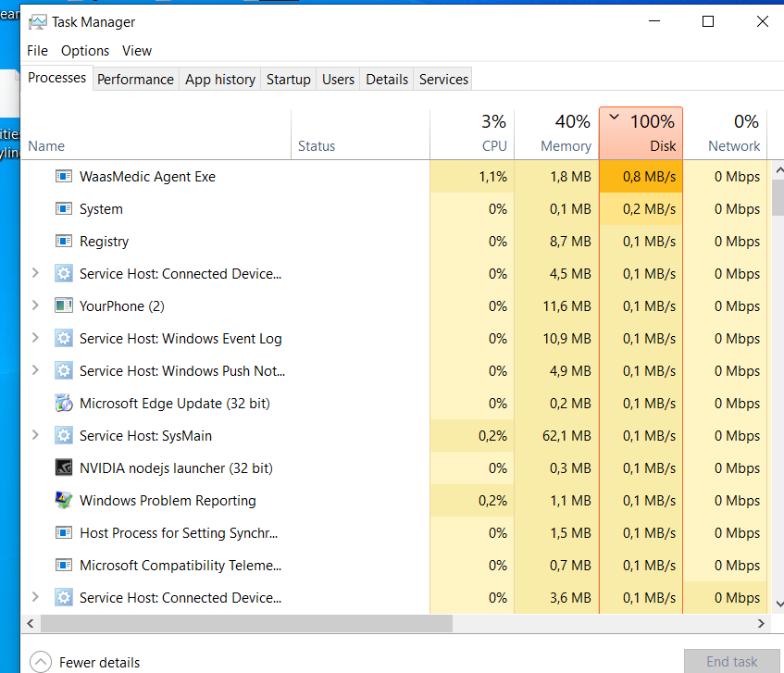
Task: Click the WaasMedic Agent Exe process icon
Action: tap(64, 177)
